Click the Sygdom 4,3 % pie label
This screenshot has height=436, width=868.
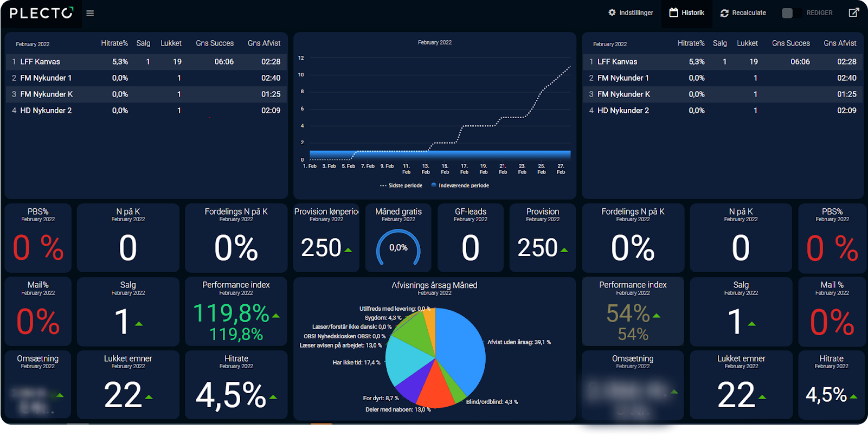click(383, 318)
